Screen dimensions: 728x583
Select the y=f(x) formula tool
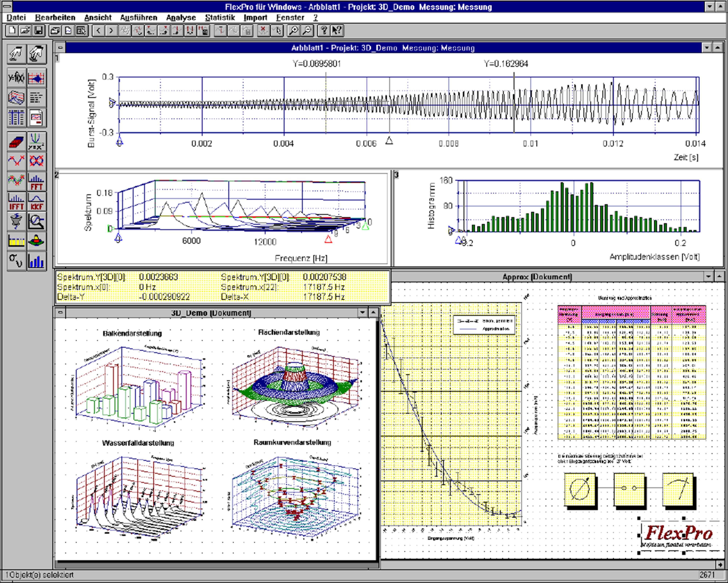point(16,78)
